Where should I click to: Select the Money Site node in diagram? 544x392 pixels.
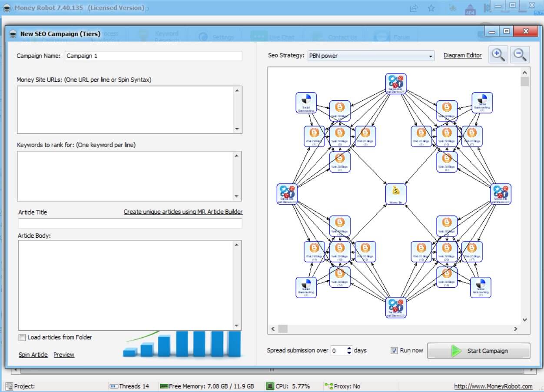coord(396,194)
